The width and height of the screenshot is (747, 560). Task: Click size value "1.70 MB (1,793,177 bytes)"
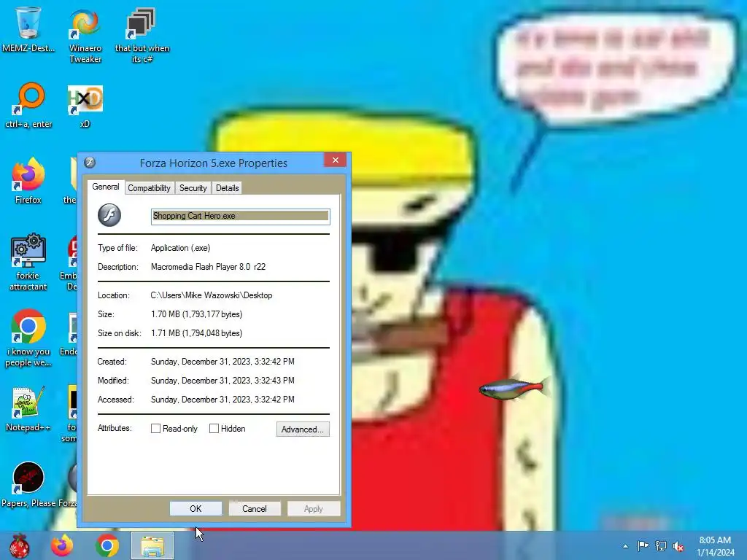click(197, 314)
